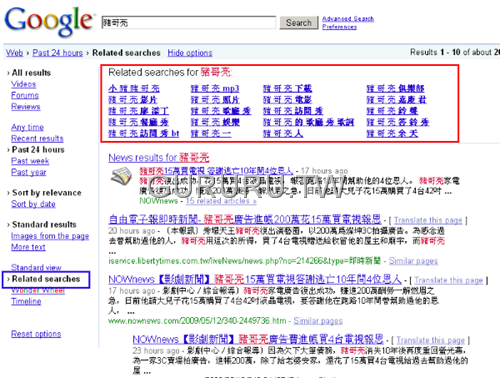Click the Google logo
The height and width of the screenshot is (378, 500).
(49, 21)
